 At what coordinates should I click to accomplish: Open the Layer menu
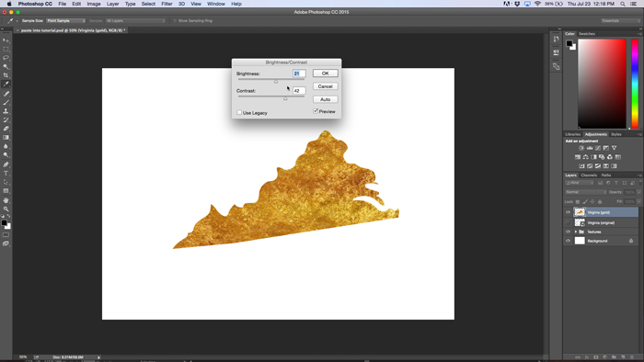click(x=112, y=4)
